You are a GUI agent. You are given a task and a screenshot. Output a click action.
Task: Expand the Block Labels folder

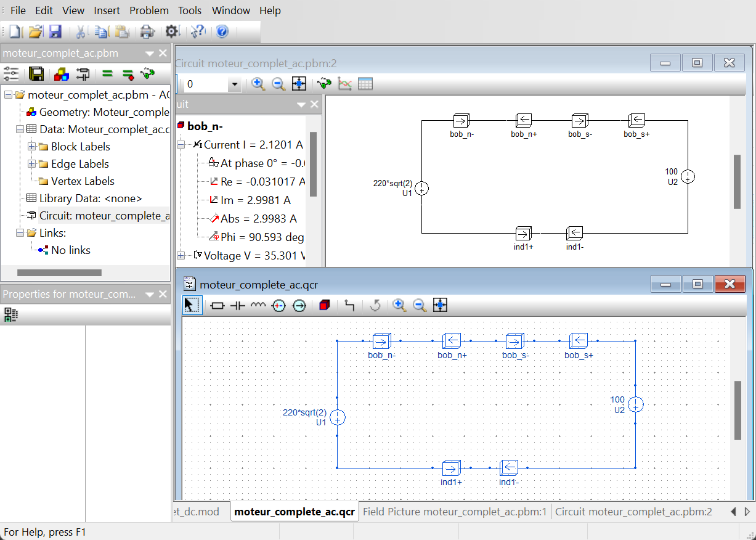(x=32, y=147)
